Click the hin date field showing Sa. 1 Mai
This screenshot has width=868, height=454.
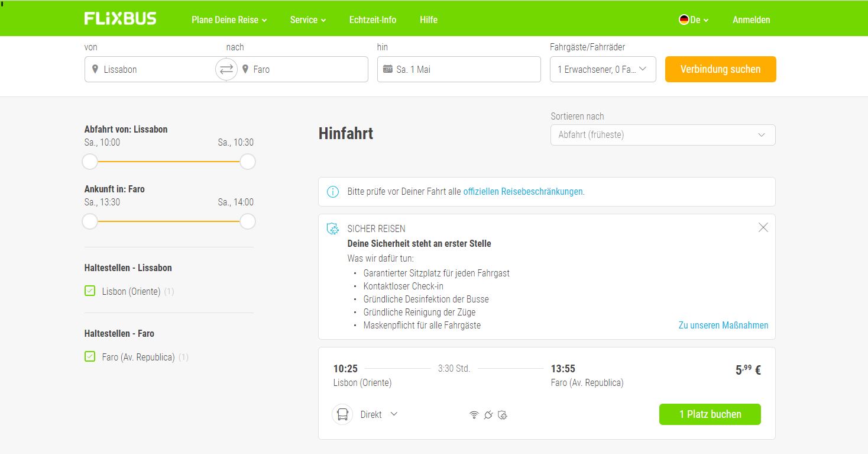click(459, 69)
